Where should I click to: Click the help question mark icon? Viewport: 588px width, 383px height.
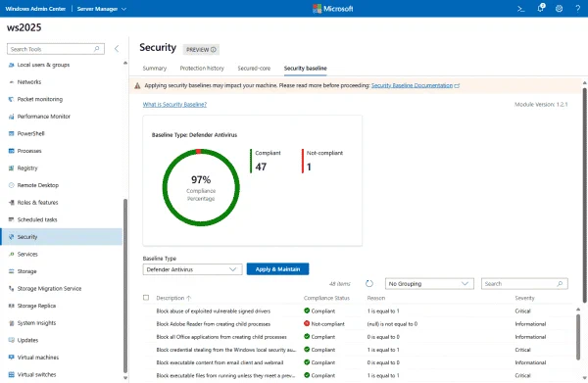coord(577,9)
